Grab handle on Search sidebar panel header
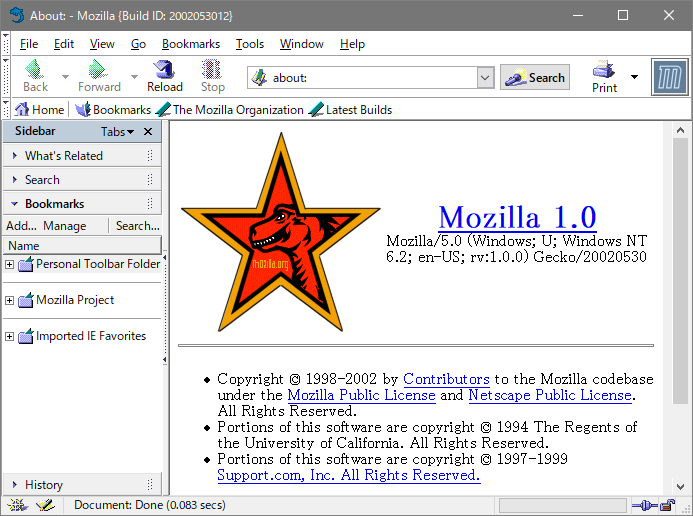693x516 pixels. pyautogui.click(x=150, y=179)
